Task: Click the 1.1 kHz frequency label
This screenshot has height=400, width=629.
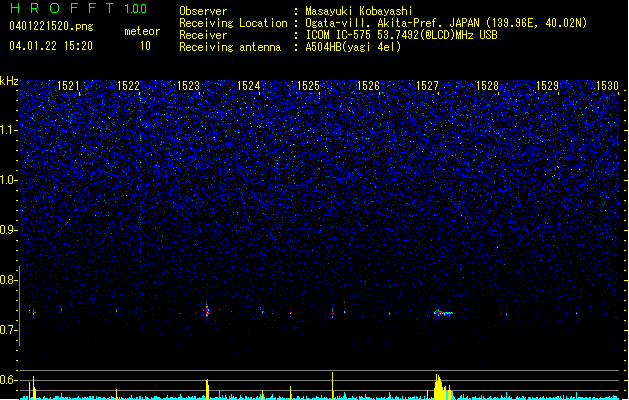Action: pyautogui.click(x=9, y=130)
